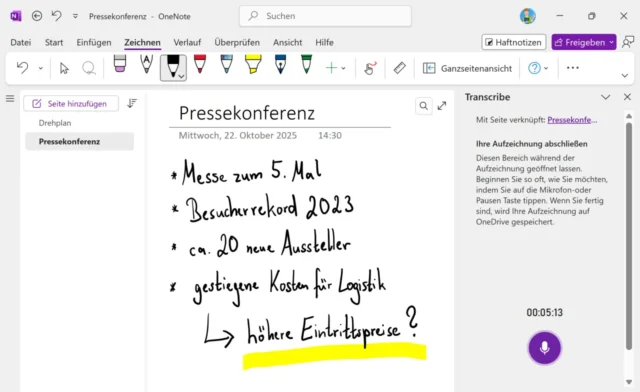This screenshot has height=392, width=640.
Task: Select the lasso selection tool
Action: [88, 68]
